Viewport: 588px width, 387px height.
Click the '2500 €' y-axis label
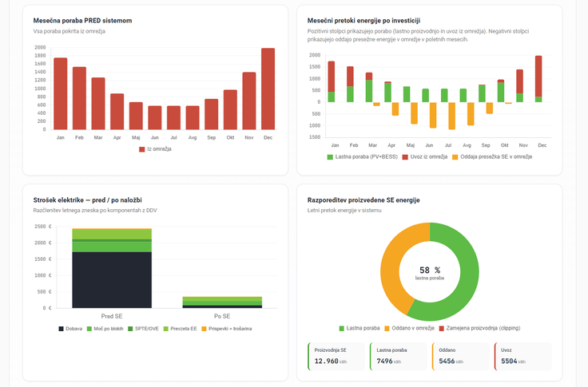pos(42,227)
